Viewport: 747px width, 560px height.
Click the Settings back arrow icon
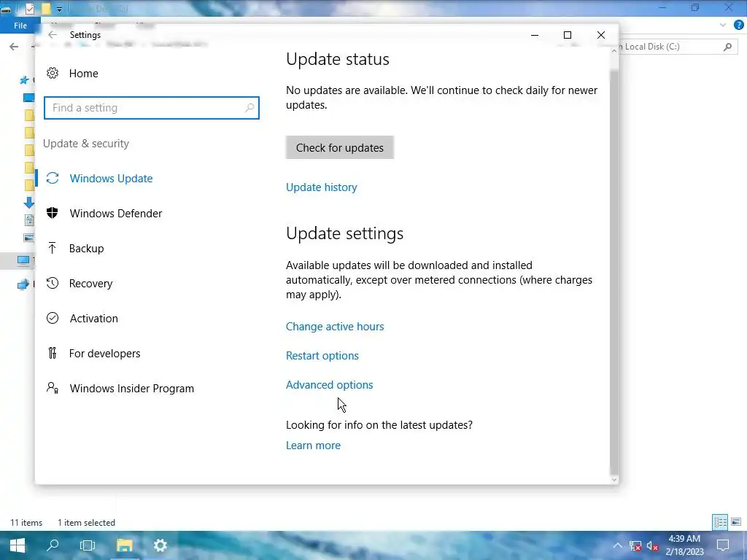(x=53, y=35)
